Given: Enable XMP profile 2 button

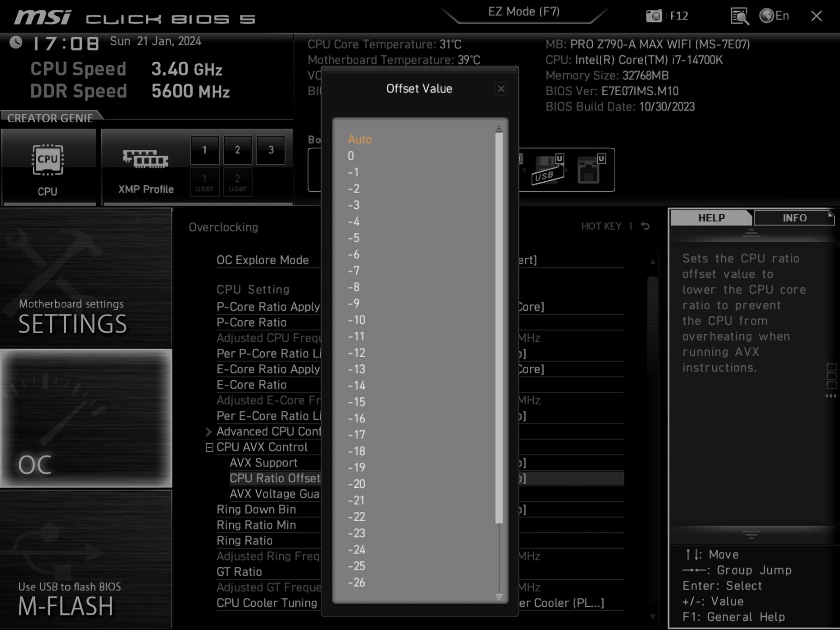Looking at the screenshot, I should coord(238,150).
